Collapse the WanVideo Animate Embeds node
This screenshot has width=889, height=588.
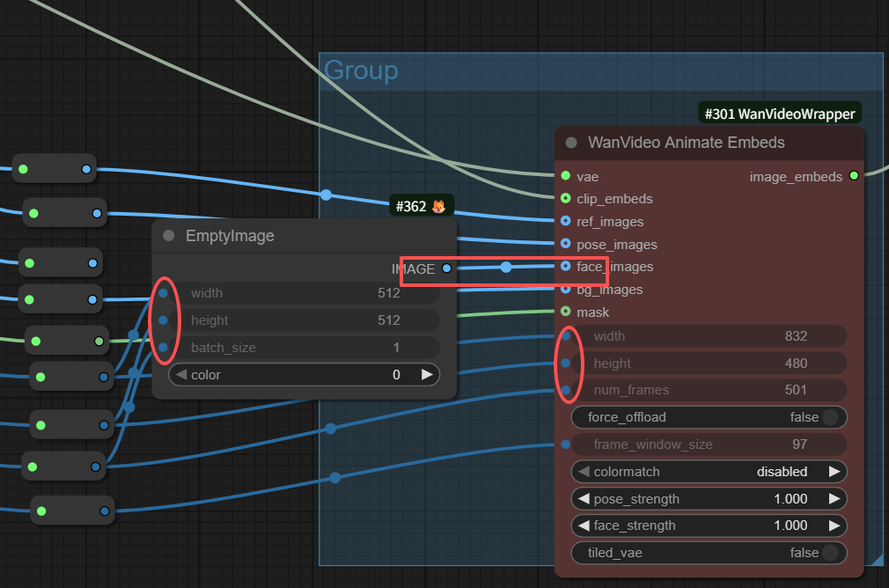pos(571,143)
